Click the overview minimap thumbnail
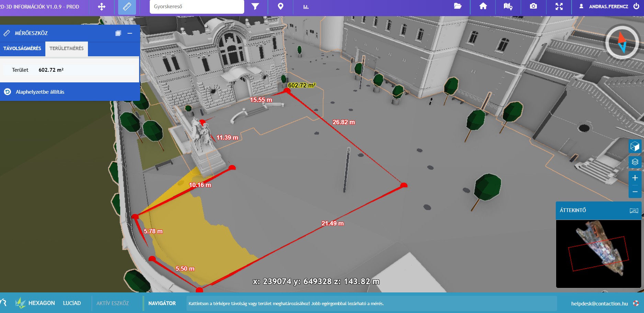 598,254
